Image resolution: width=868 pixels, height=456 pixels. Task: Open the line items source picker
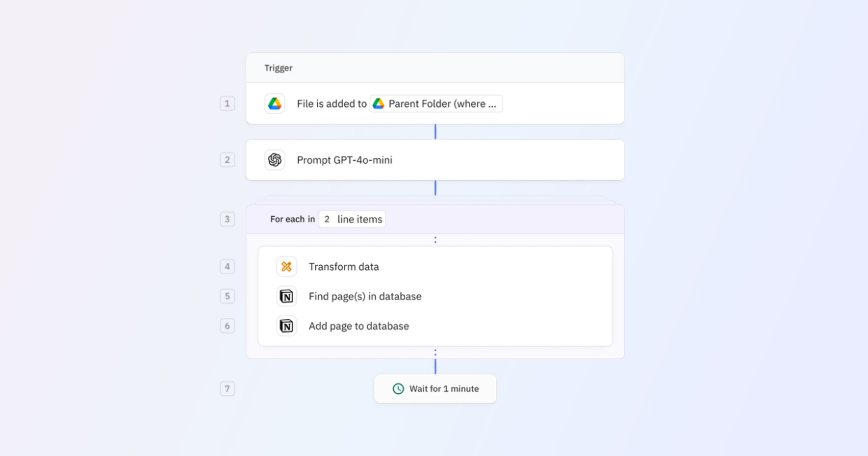(x=352, y=219)
